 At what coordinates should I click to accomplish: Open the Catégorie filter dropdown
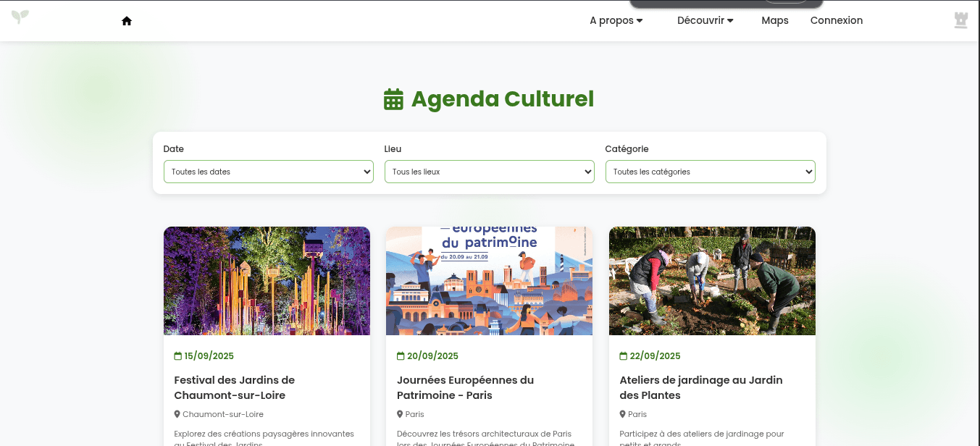pyautogui.click(x=710, y=172)
